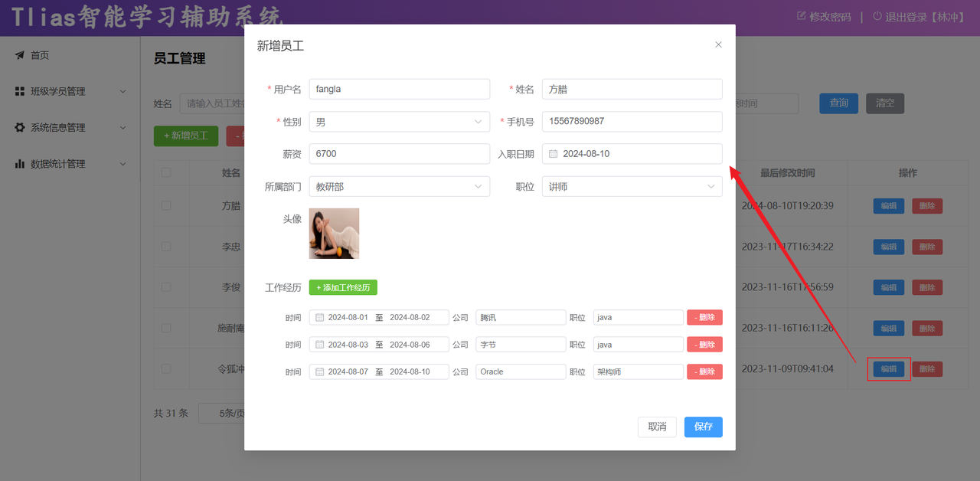This screenshot has width=980, height=481.
Task: Click the green 添加工作经历 button
Action: click(x=343, y=287)
